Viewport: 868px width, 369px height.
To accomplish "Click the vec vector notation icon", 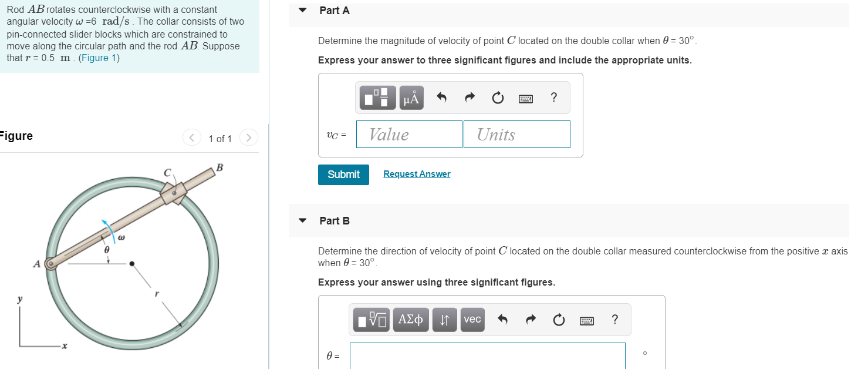I will click(x=472, y=319).
